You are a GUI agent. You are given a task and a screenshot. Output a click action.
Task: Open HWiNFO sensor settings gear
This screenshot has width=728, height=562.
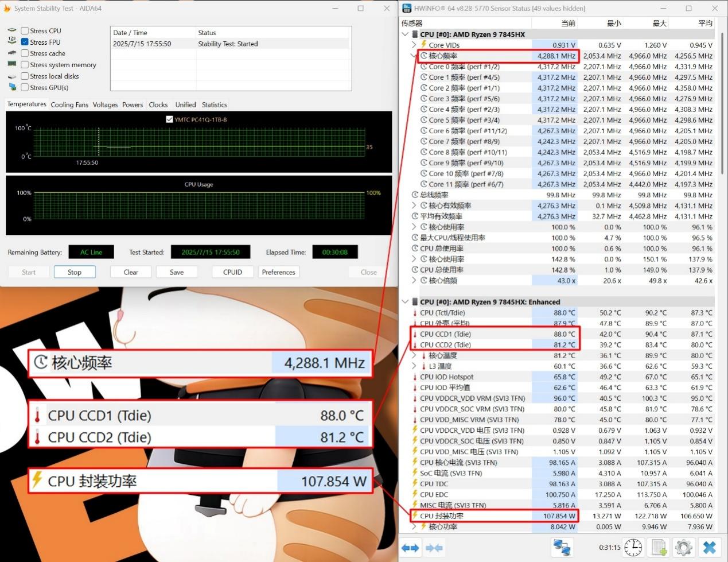point(683,548)
